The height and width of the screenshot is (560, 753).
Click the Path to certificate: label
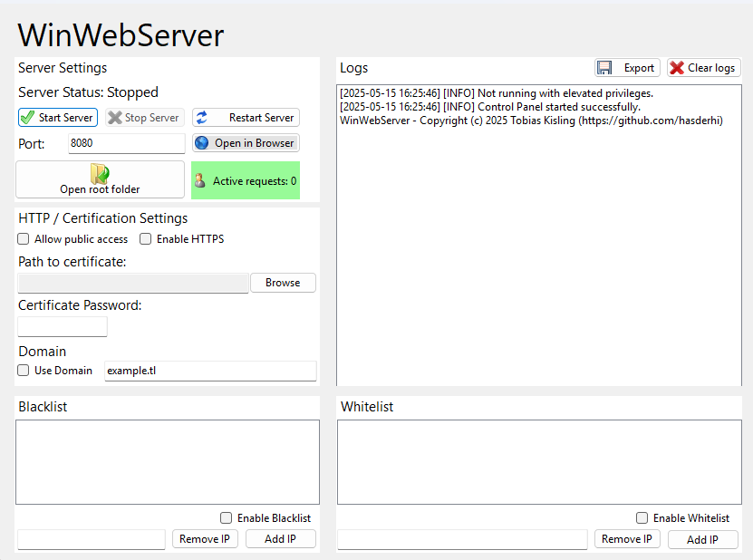(72, 262)
